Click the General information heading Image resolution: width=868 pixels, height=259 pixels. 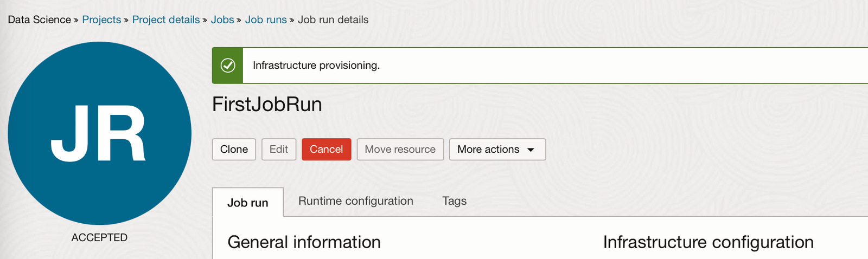(x=304, y=242)
